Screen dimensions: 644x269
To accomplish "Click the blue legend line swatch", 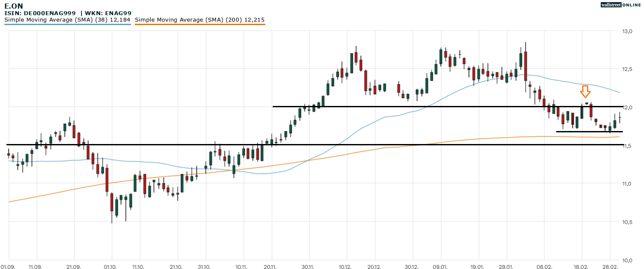I will click(67, 25).
